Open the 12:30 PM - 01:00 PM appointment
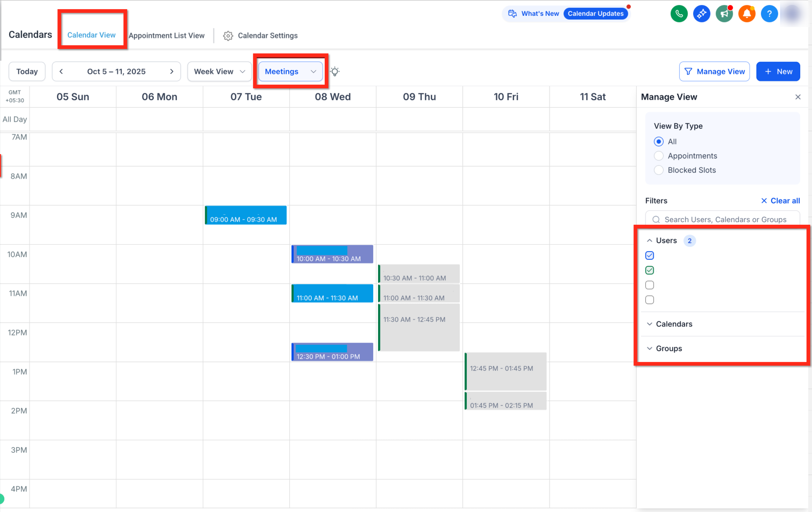The width and height of the screenshot is (812, 512). (x=332, y=352)
